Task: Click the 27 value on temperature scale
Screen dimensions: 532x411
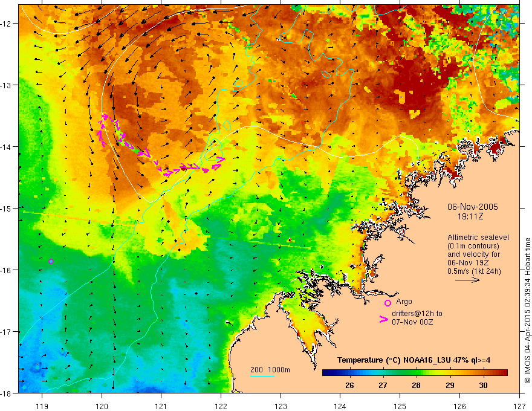Action: tap(383, 385)
